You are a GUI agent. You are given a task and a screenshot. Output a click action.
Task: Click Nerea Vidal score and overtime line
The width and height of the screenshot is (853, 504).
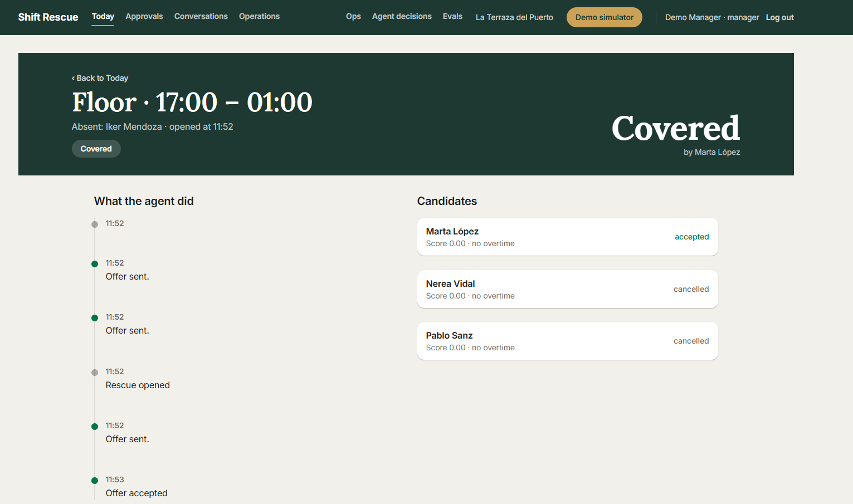pyautogui.click(x=470, y=296)
